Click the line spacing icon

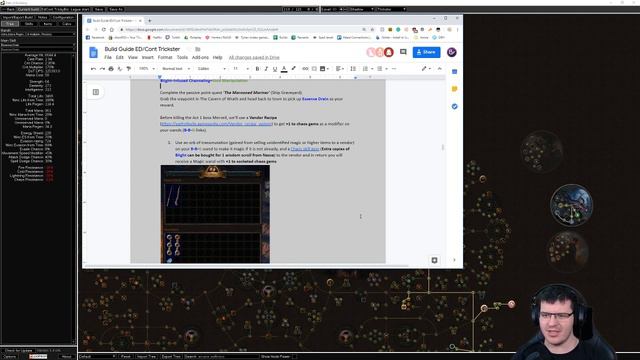[x=353, y=69]
